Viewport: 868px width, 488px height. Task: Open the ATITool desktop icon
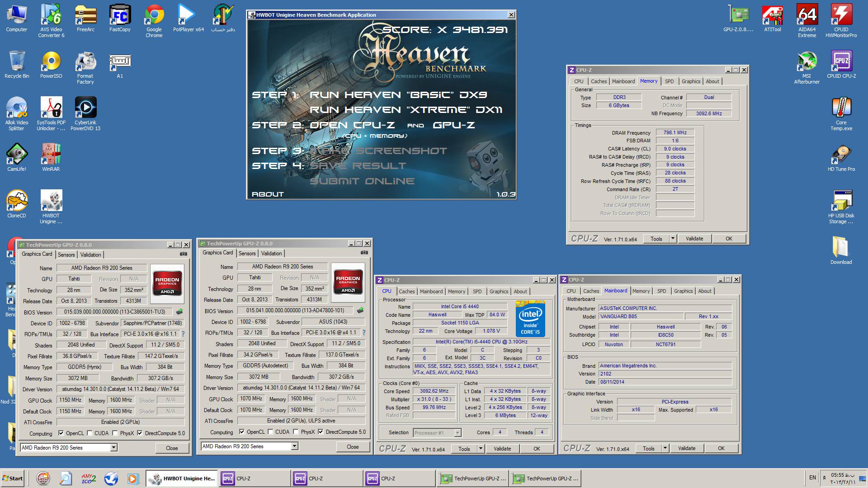(773, 18)
